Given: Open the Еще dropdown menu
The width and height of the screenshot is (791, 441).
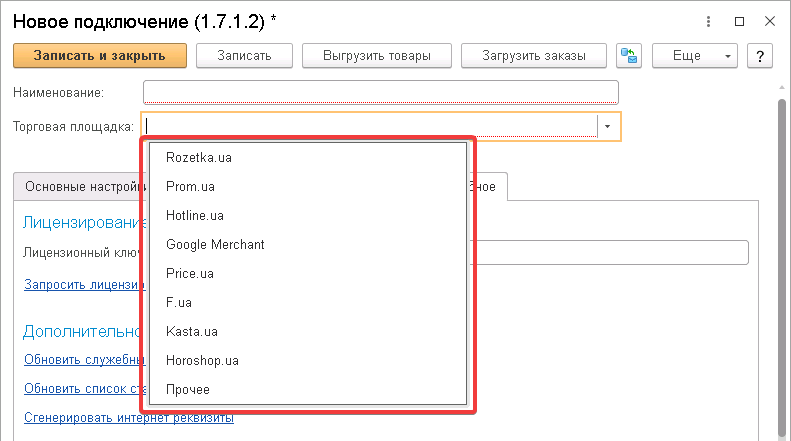Looking at the screenshot, I should point(694,56).
